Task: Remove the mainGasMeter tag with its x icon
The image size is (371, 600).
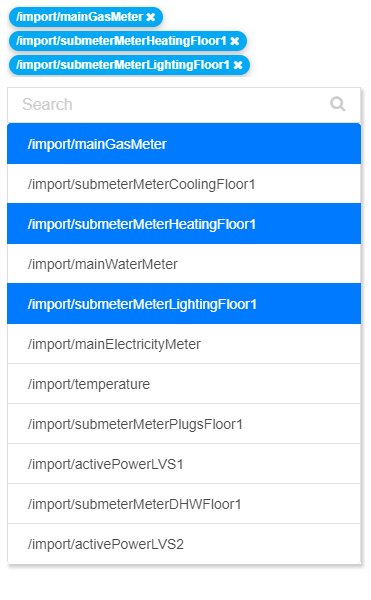Action: coord(151,17)
